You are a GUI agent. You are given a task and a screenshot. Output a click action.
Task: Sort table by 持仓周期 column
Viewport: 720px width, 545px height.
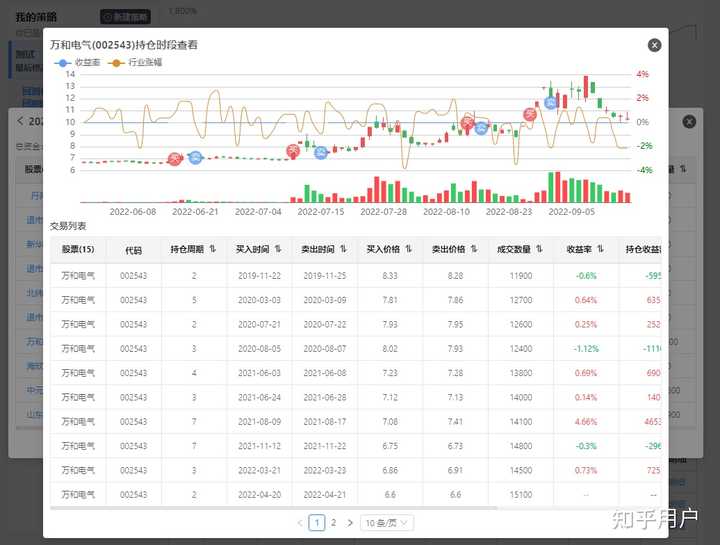(x=213, y=249)
